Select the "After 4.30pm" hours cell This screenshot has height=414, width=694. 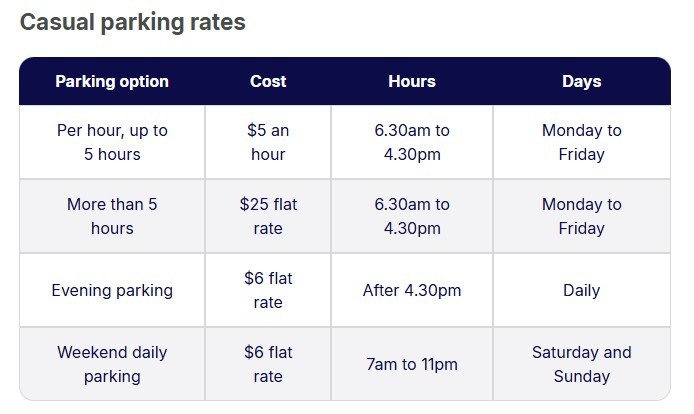pos(412,290)
